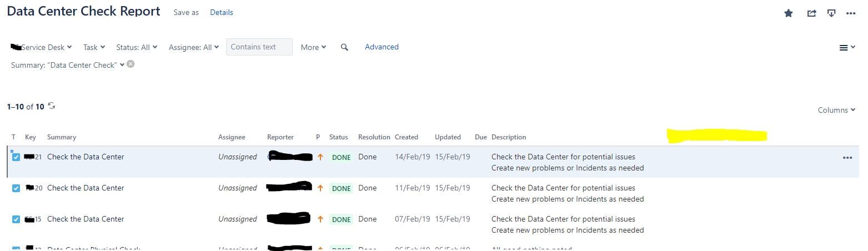Click DONE status badge for issue 21
This screenshot has width=868, height=251.
[x=342, y=158]
